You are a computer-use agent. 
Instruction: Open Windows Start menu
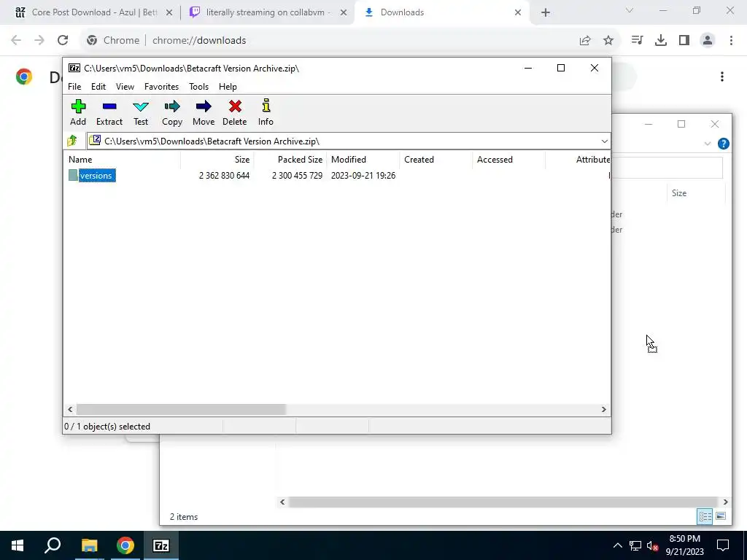tap(18, 545)
